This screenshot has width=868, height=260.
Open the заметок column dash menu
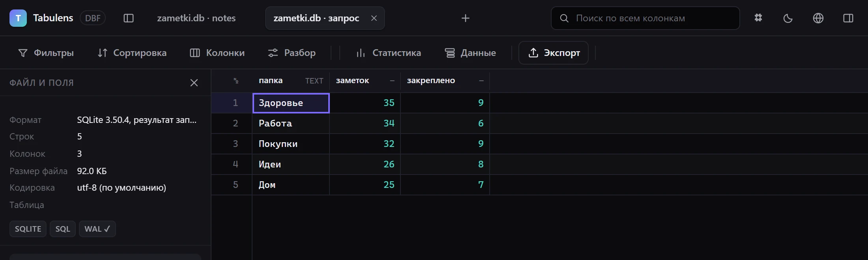click(392, 81)
